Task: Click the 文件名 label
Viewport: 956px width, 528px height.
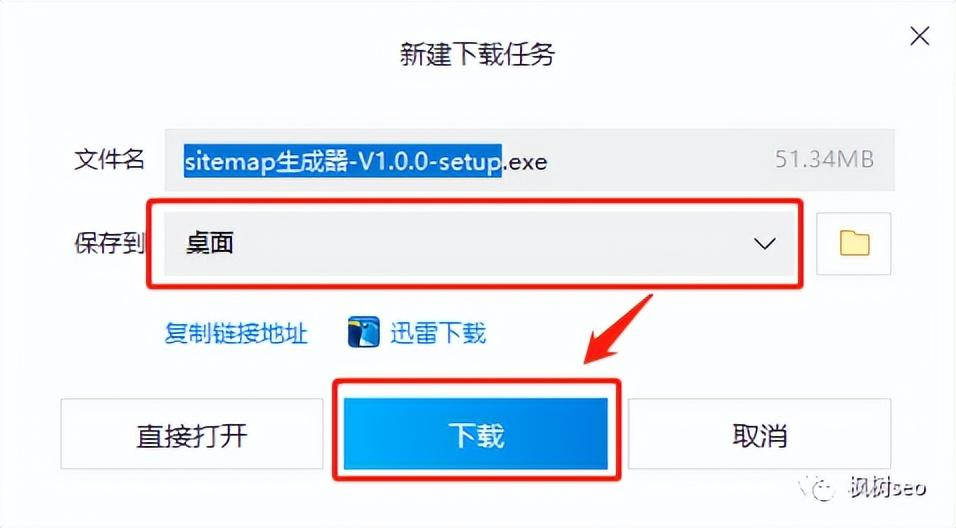Action: pyautogui.click(x=109, y=160)
